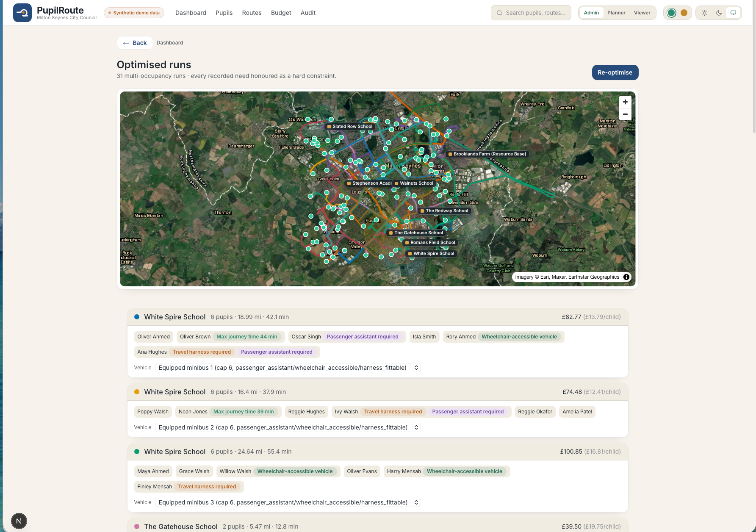Select the light theme sun icon

pyautogui.click(x=704, y=13)
